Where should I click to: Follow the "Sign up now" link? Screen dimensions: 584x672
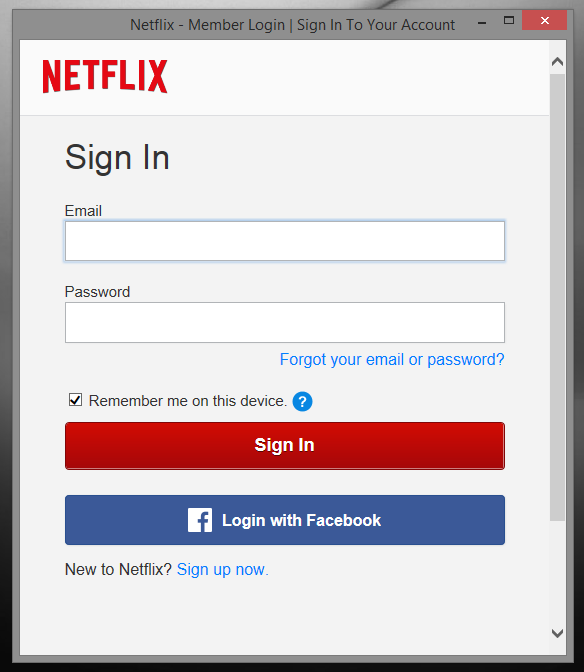pyautogui.click(x=222, y=570)
